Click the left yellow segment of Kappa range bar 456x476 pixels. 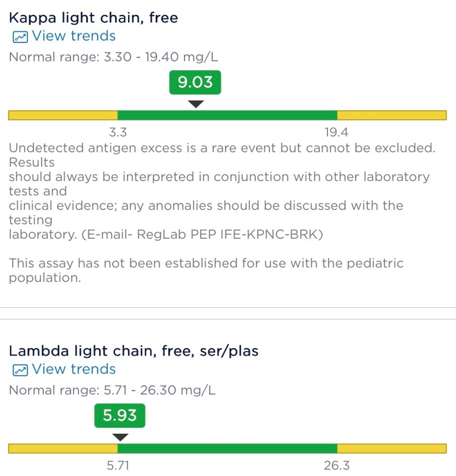click(63, 115)
